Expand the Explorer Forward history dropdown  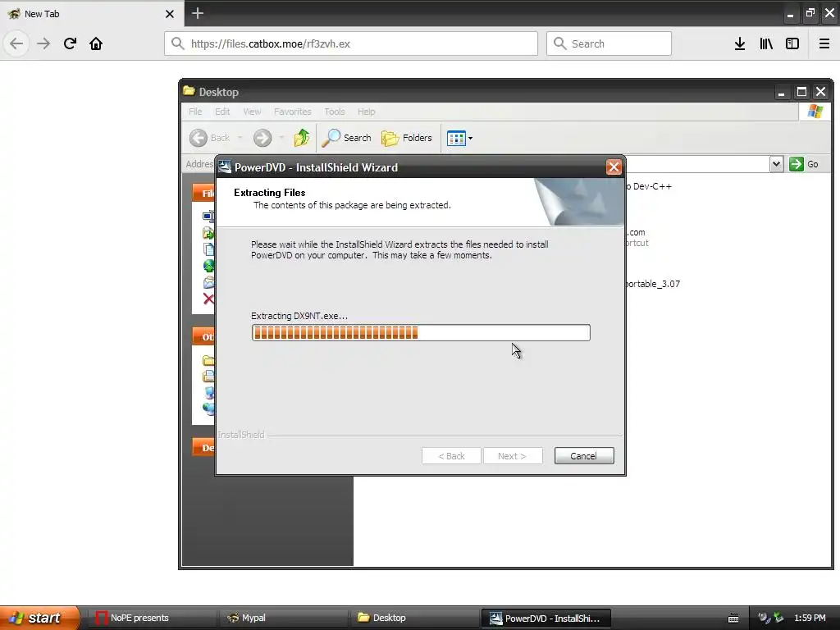[282, 138]
